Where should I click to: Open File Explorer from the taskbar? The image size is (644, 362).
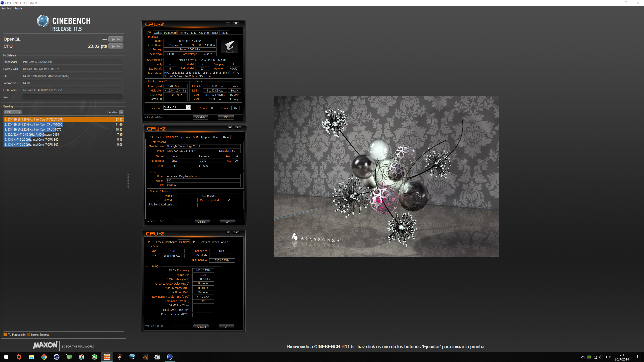click(x=32, y=357)
